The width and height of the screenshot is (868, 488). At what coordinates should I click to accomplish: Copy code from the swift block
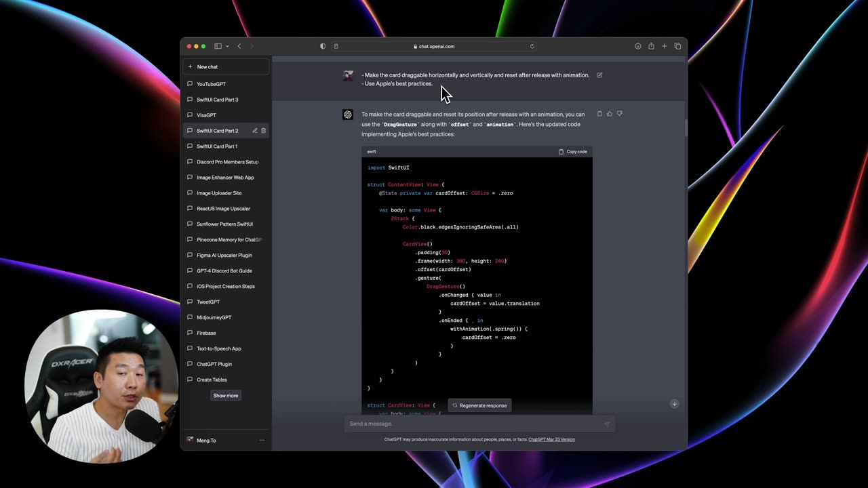click(573, 152)
